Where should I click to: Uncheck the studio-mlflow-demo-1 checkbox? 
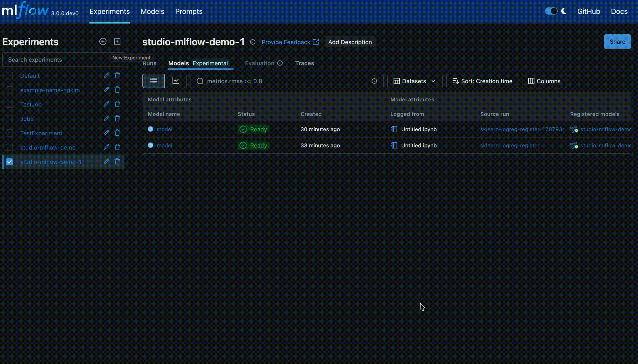9,162
